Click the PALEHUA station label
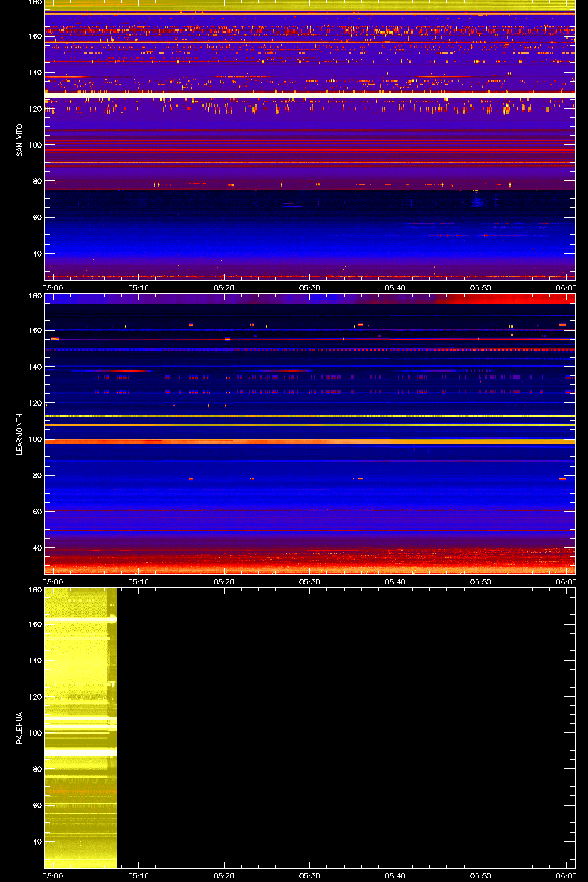 point(19,728)
